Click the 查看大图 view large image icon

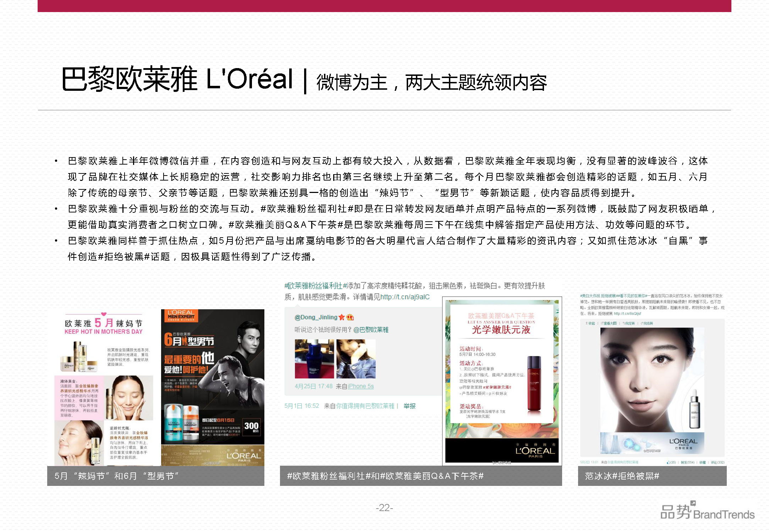(x=610, y=323)
